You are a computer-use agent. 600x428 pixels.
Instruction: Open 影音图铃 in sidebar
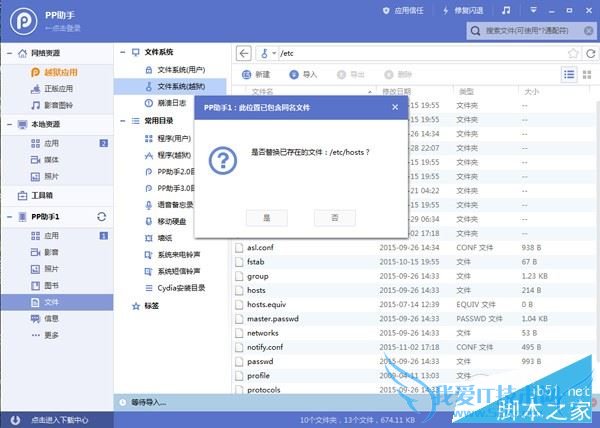52,105
